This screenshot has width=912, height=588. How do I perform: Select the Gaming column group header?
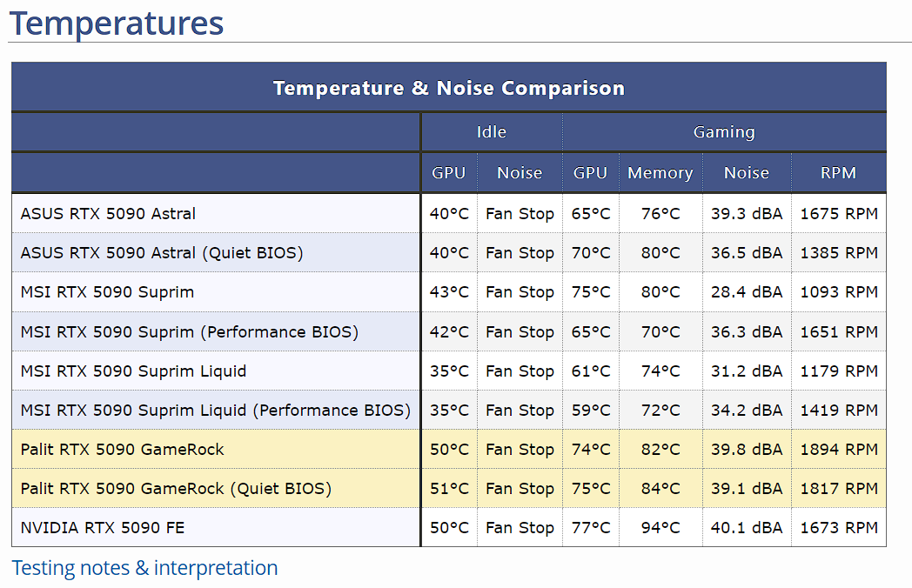pyautogui.click(x=723, y=132)
